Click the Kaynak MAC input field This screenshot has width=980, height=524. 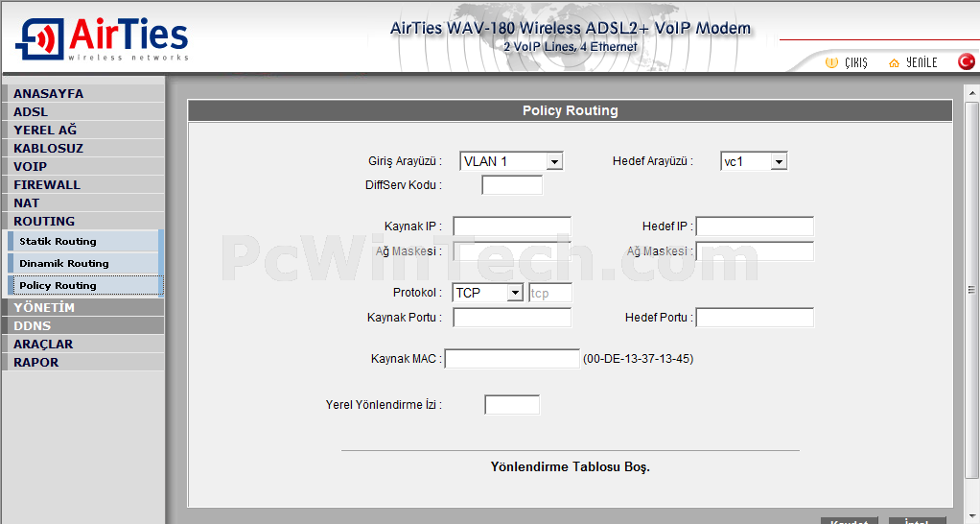pos(512,359)
